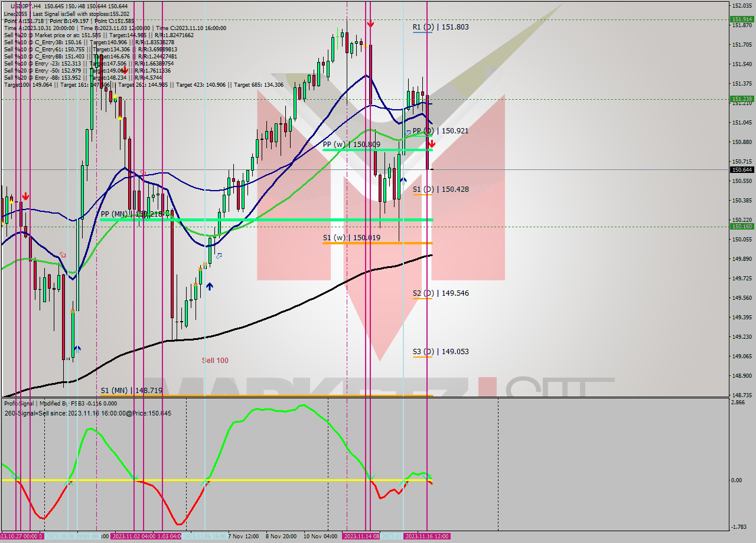Click the 148.735 value on price scale
This screenshot has width=756, height=543.
(741, 395)
